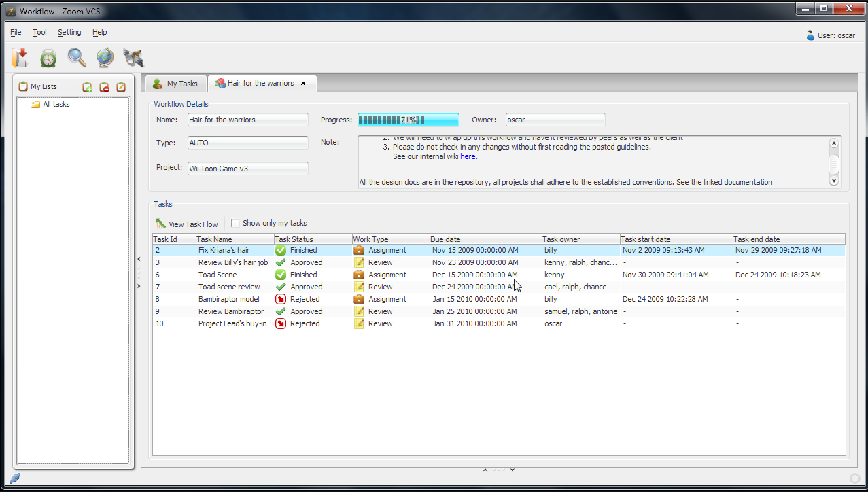Switch to the My Tasks tab
This screenshot has height=492, width=868.
[x=175, y=84]
